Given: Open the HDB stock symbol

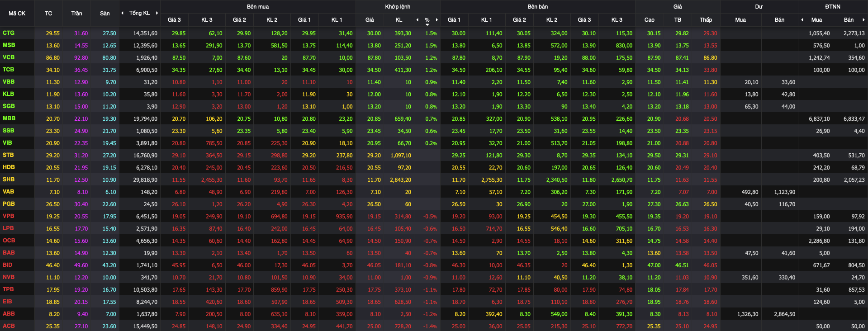Looking at the screenshot, I should tap(9, 167).
